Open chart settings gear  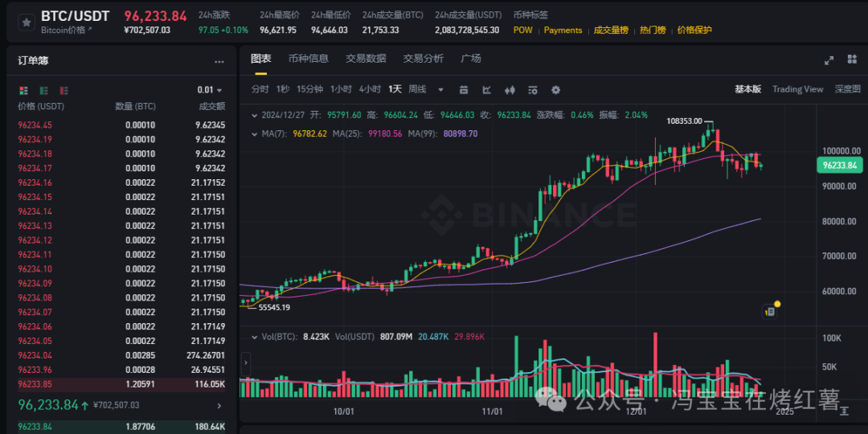point(556,90)
